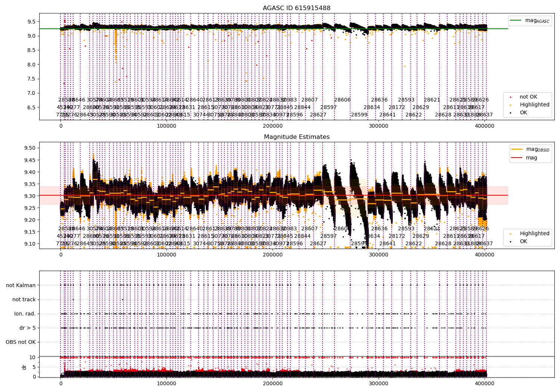Click obsid label 28844 in the top plot
The image size is (560, 392).
coord(302,108)
